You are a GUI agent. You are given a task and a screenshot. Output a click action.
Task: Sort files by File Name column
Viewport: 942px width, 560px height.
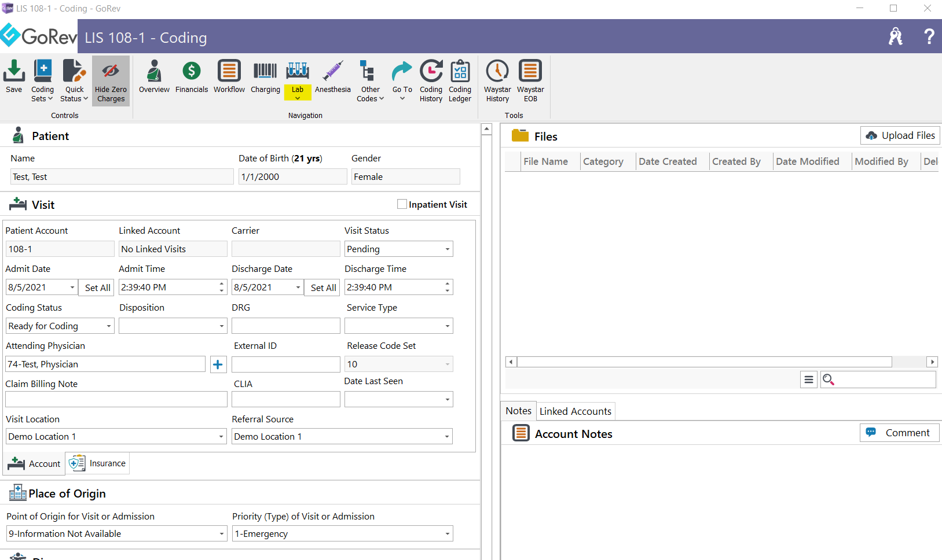point(545,161)
